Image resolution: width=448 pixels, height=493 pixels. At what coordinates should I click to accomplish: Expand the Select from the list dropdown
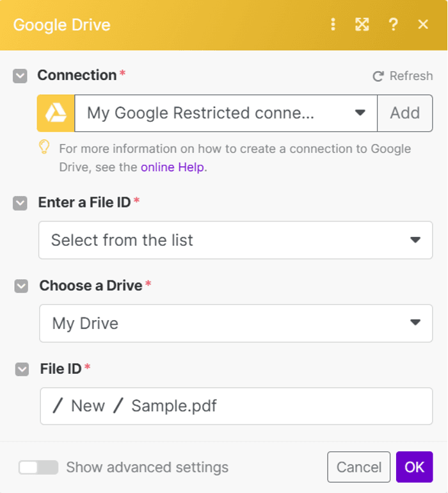click(235, 240)
